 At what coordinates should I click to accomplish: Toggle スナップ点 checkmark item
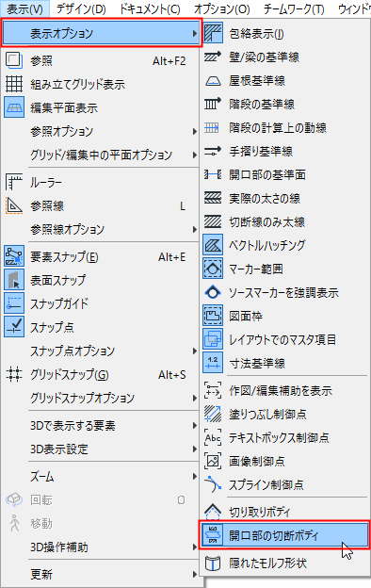[x=101, y=327]
